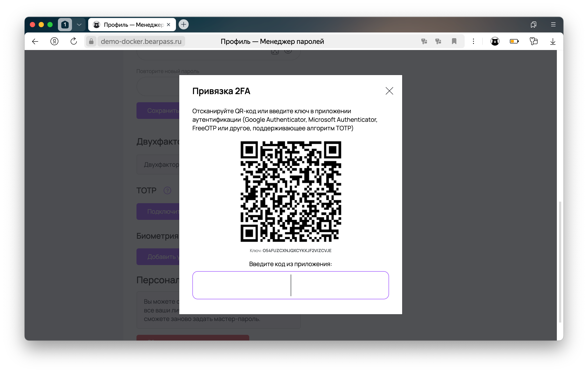Click the back navigation arrow
The width and height of the screenshot is (588, 373).
[35, 41]
